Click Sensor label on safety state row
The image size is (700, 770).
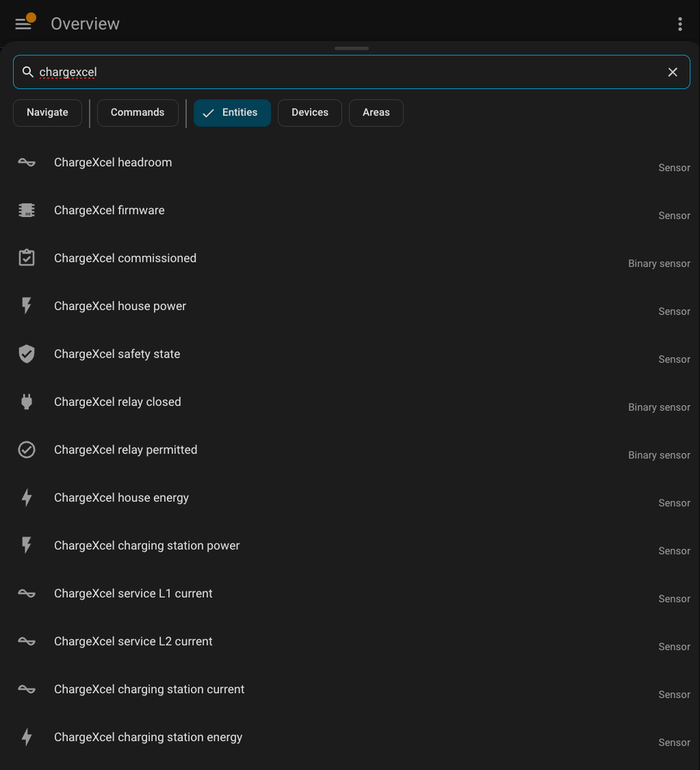click(674, 360)
